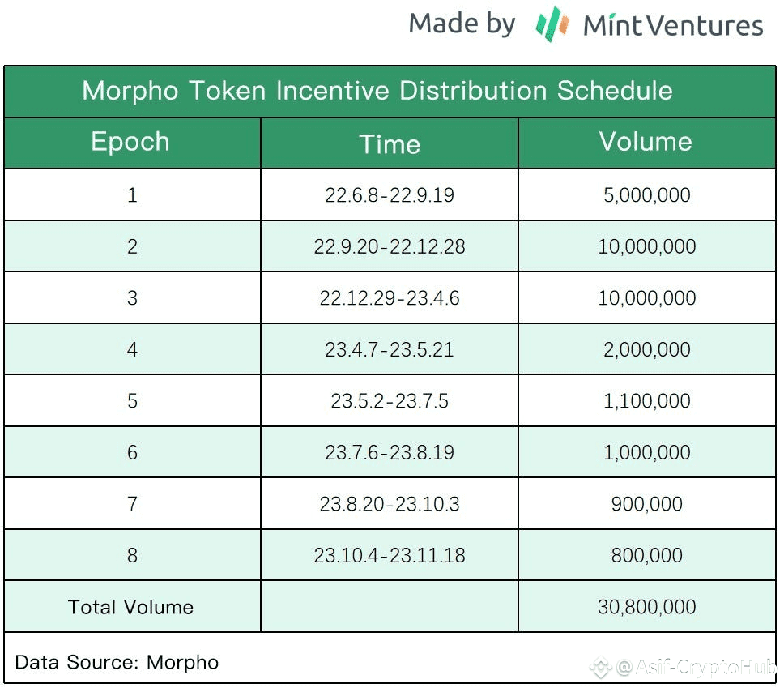This screenshot has width=784, height=688.
Task: Select the Time column header
Action: (x=390, y=143)
